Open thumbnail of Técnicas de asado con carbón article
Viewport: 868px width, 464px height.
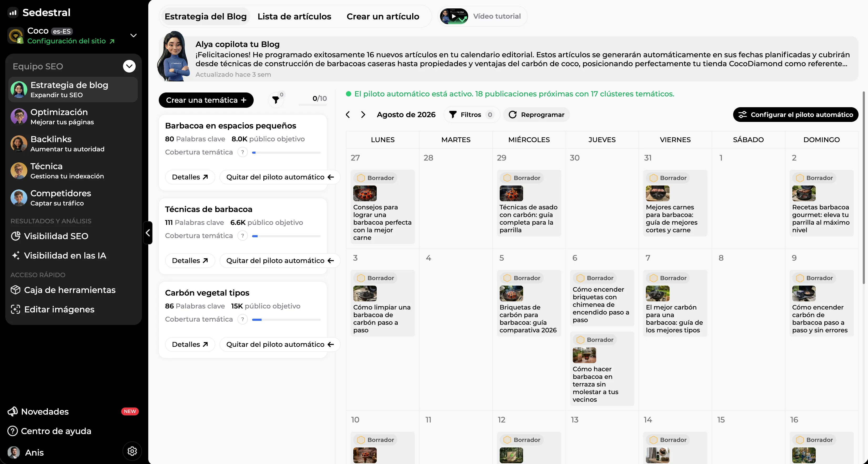tap(511, 193)
